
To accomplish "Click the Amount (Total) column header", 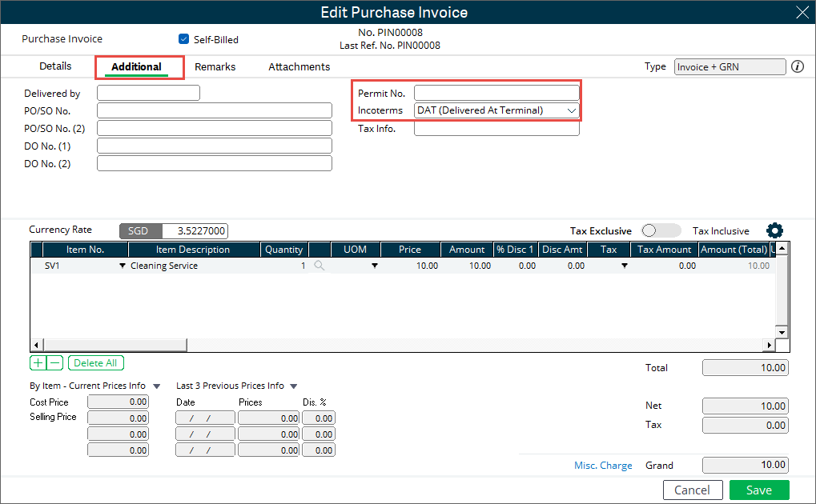I will (x=734, y=250).
